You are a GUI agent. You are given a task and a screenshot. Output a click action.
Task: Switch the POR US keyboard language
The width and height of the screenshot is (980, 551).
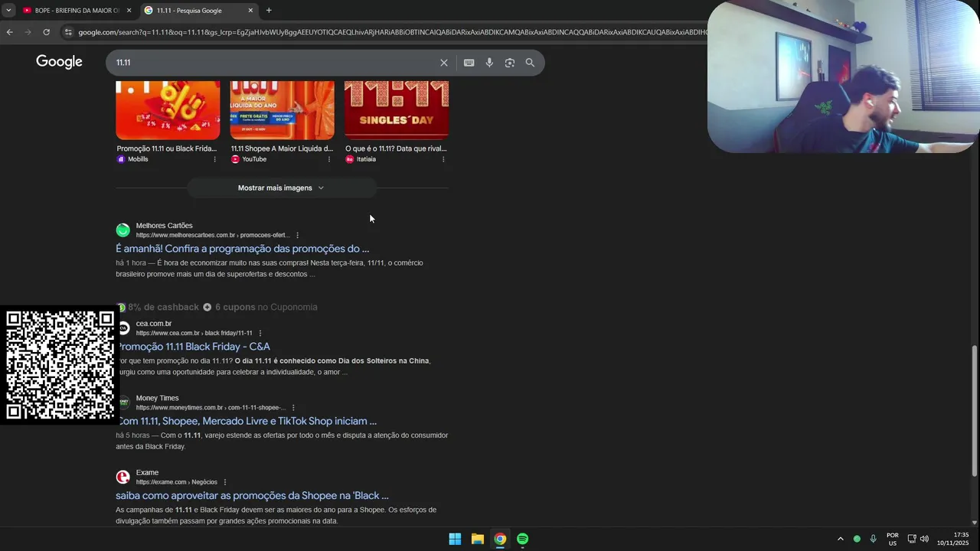coord(893,539)
